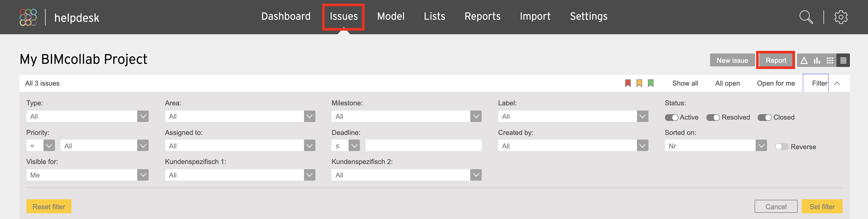Viewport: 868px width, 219px height.
Task: Open the Priority value dropdown
Action: pyautogui.click(x=104, y=146)
